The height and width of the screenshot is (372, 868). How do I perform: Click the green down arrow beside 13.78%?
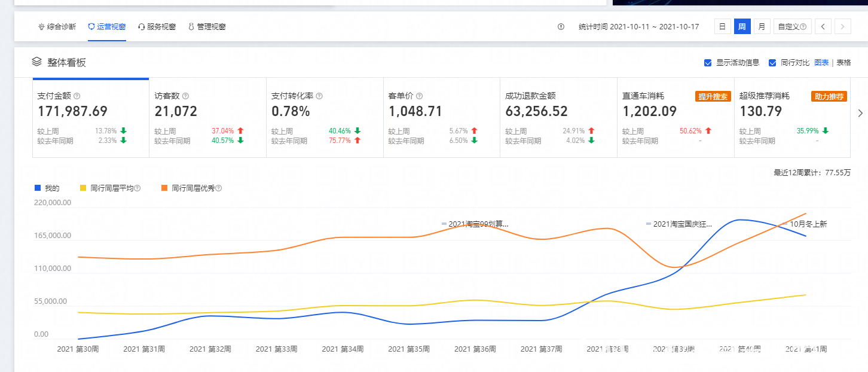click(x=123, y=130)
